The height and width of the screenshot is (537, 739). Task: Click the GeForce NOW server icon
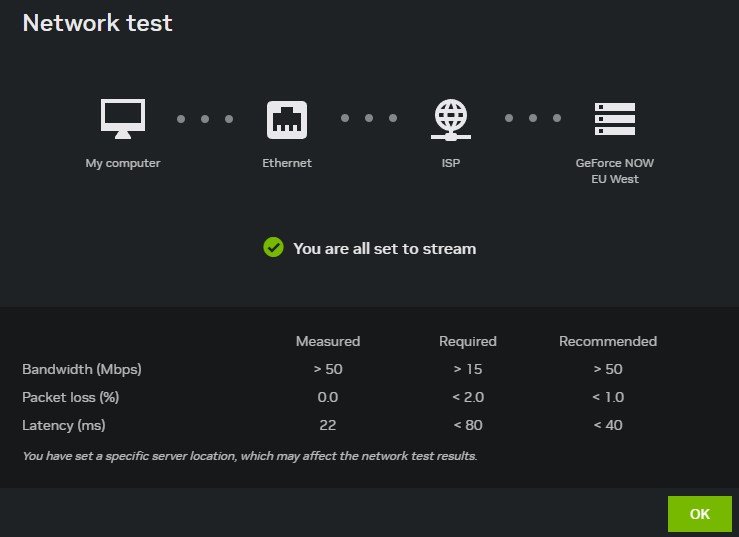click(x=615, y=119)
